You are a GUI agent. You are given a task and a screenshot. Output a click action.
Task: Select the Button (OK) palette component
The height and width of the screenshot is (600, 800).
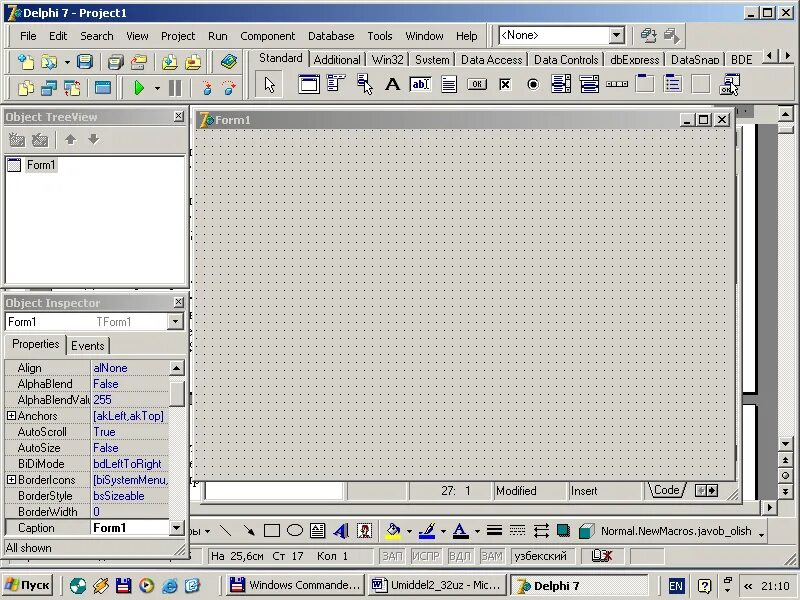coord(477,84)
